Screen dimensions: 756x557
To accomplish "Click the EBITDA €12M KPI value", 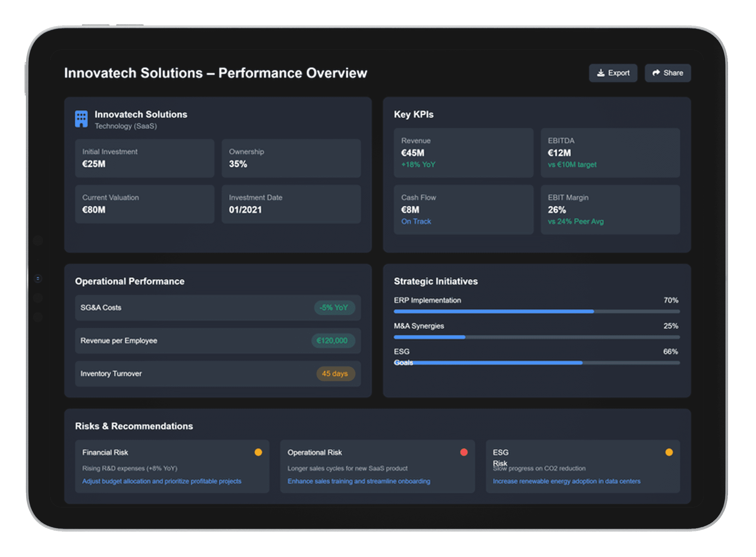I will (559, 153).
